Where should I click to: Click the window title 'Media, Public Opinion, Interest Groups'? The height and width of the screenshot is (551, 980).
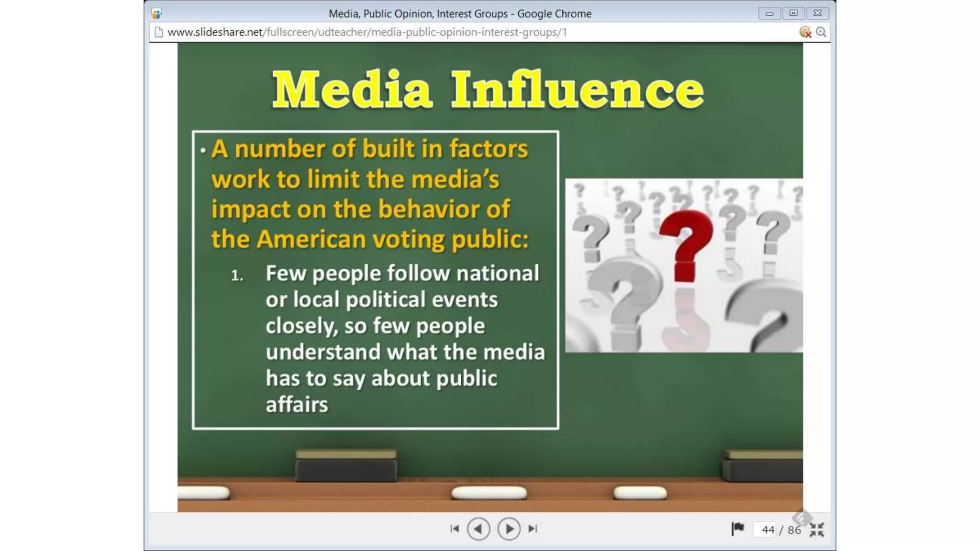pyautogui.click(x=418, y=13)
